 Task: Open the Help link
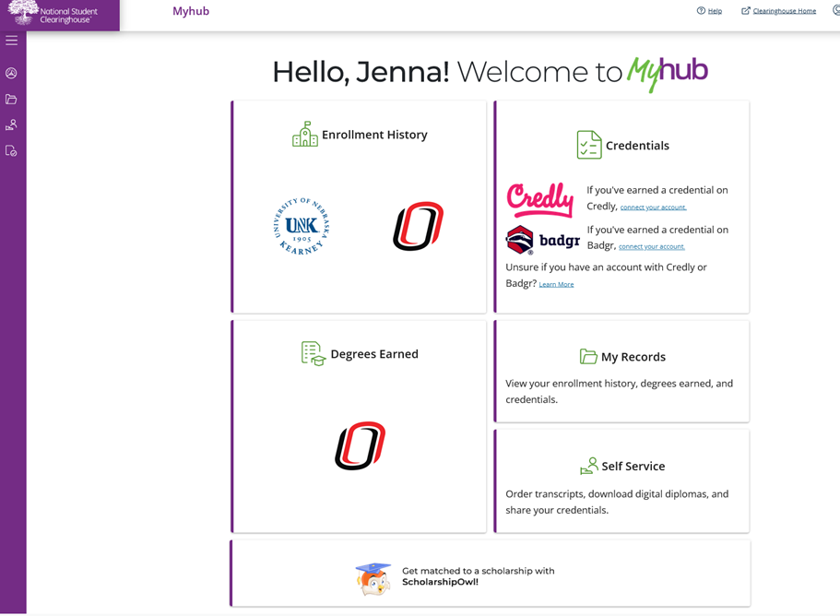click(x=709, y=11)
